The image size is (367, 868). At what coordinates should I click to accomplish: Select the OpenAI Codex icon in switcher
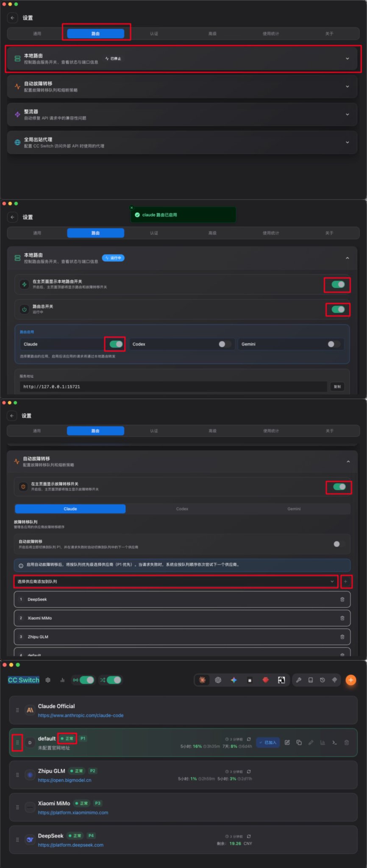pyautogui.click(x=218, y=680)
